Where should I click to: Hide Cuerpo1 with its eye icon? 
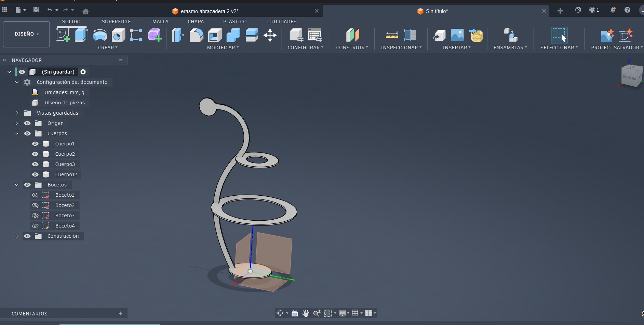coord(35,144)
